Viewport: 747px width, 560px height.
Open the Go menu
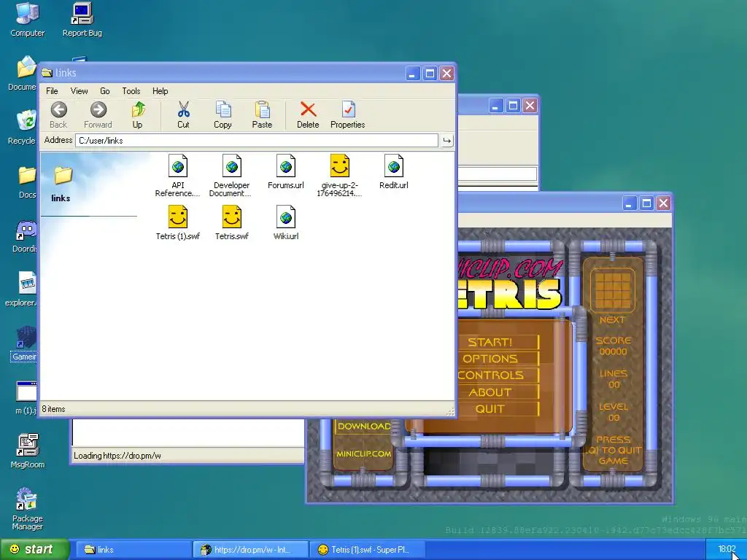[x=105, y=91]
